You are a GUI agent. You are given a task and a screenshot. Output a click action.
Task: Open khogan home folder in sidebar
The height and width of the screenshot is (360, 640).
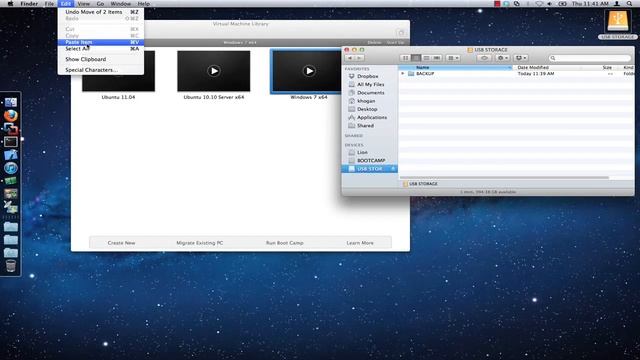click(366, 101)
